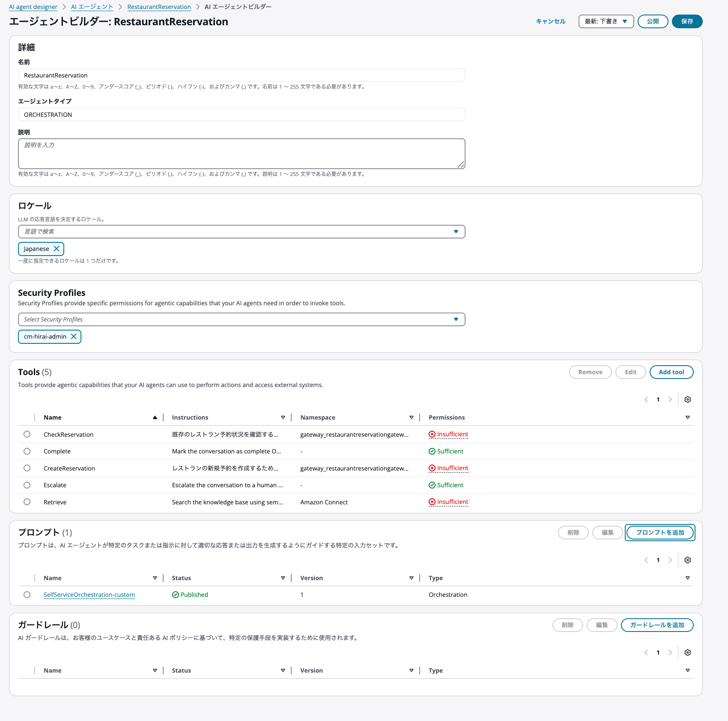Image resolution: width=728 pixels, height=721 pixels.
Task: Remove the cm-hirai-admin security profile tag
Action: (x=74, y=337)
